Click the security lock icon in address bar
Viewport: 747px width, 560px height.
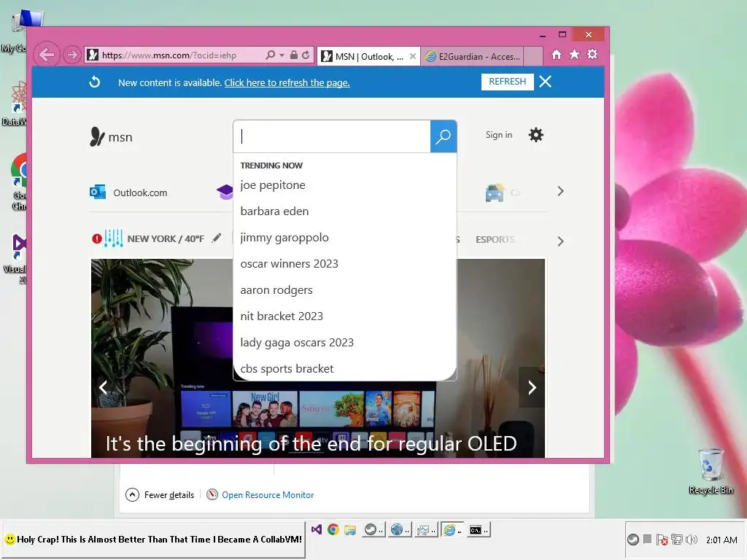[x=294, y=55]
